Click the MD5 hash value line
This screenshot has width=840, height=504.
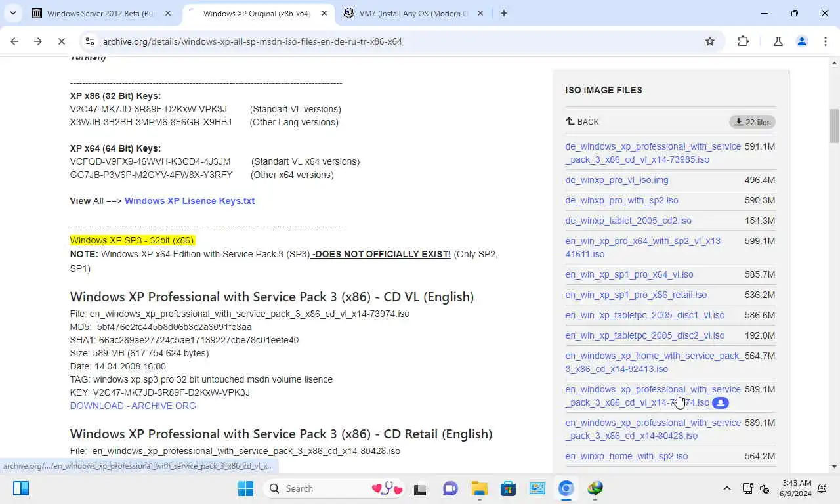pos(161,327)
